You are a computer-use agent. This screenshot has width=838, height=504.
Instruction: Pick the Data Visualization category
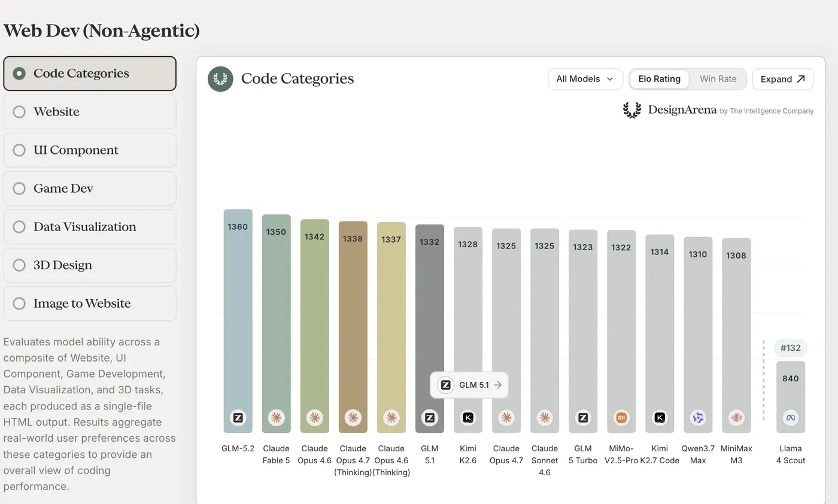(90, 227)
